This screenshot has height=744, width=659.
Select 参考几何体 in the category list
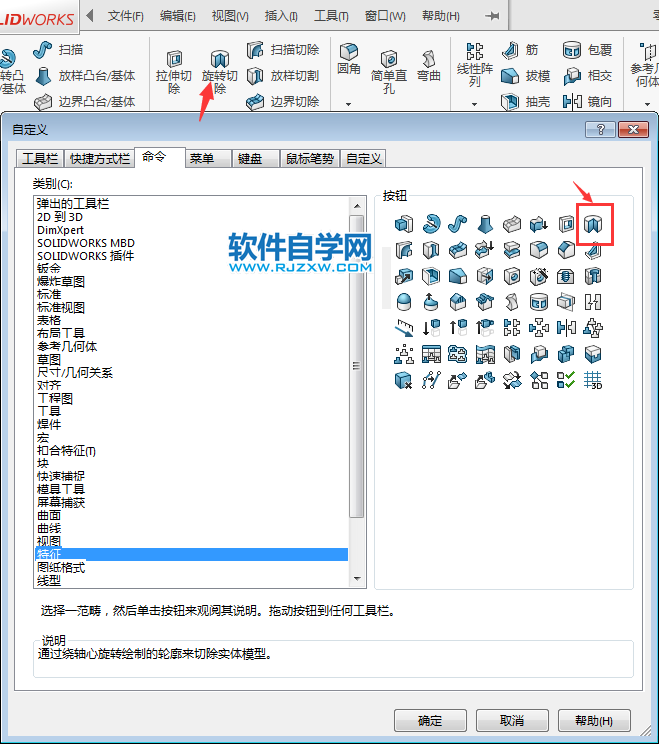tap(67, 346)
